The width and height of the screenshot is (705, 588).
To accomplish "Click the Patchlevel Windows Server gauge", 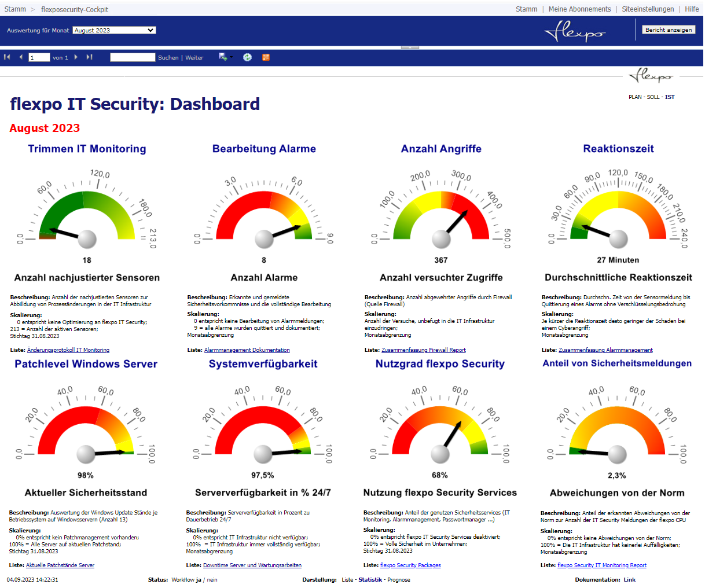I will click(x=86, y=425).
